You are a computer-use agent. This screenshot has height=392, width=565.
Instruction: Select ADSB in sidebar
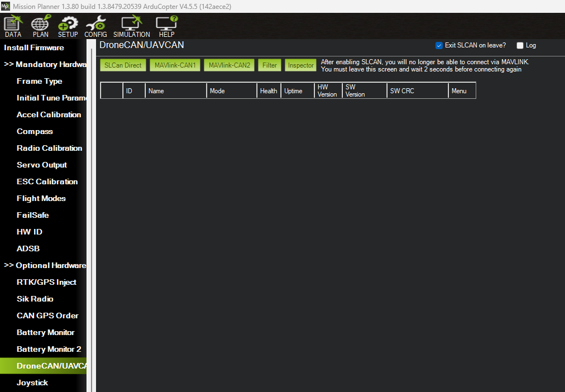pos(28,248)
